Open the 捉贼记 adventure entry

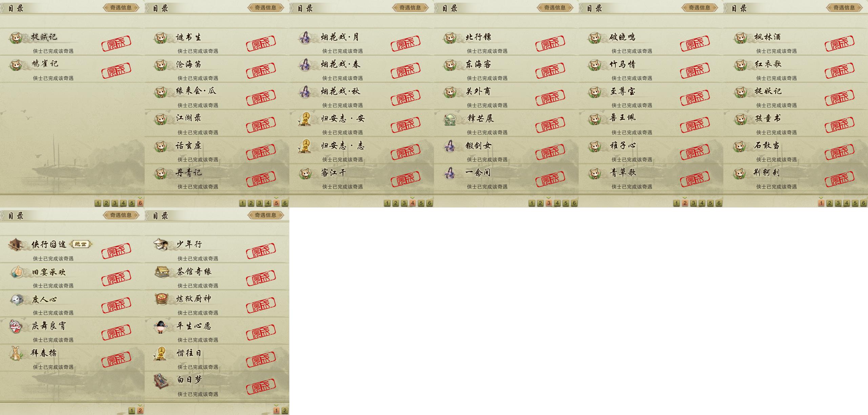(72, 42)
